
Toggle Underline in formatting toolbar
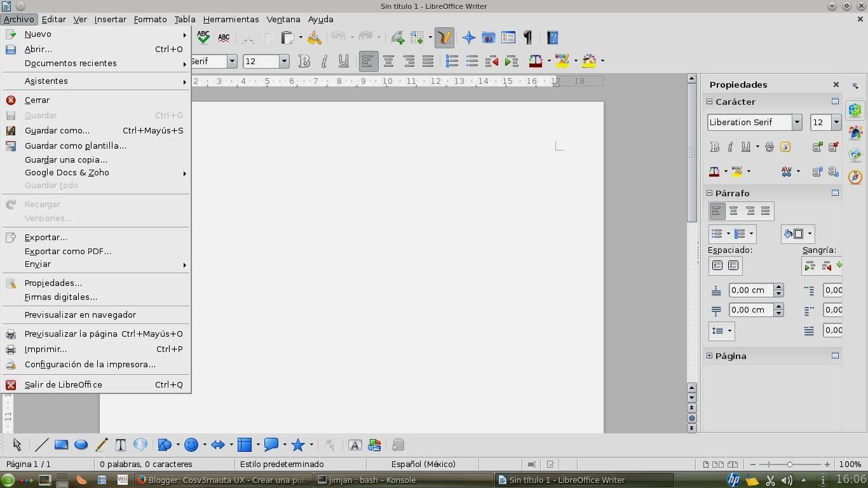(x=344, y=61)
